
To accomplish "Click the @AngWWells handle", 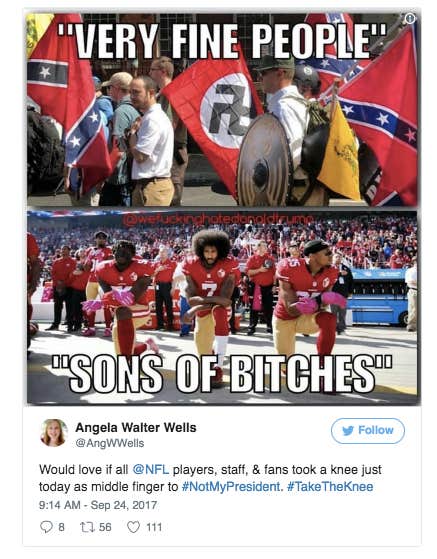I will coord(110,443).
